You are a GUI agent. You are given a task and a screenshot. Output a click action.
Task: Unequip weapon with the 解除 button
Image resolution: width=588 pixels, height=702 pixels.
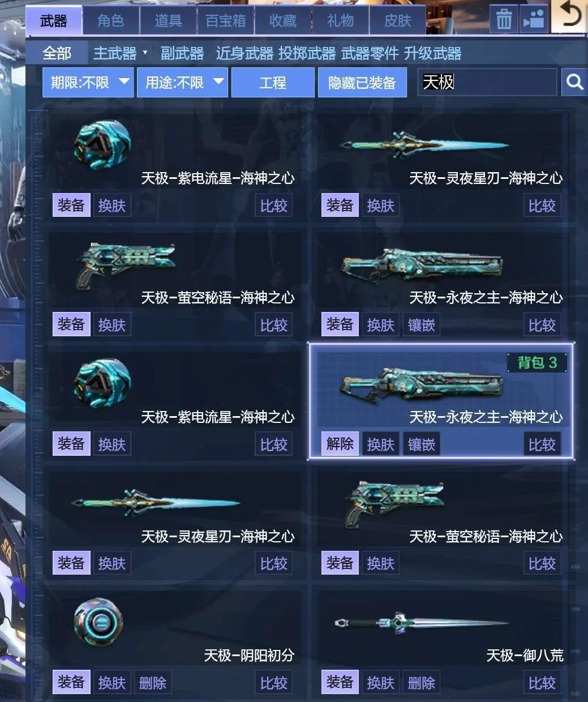[340, 444]
